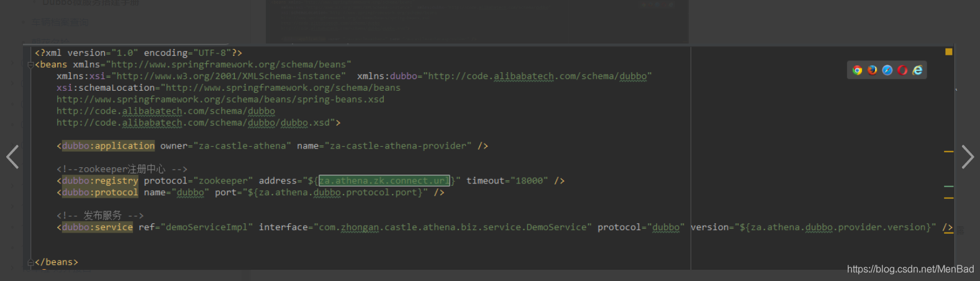Click the encoding "UTF-8" value
The image size is (980, 281).
[212, 53]
